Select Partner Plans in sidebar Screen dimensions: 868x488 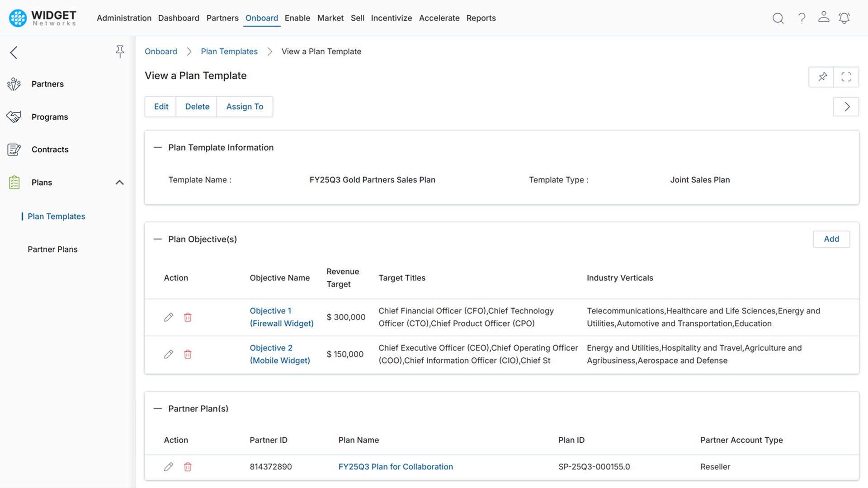[52, 249]
